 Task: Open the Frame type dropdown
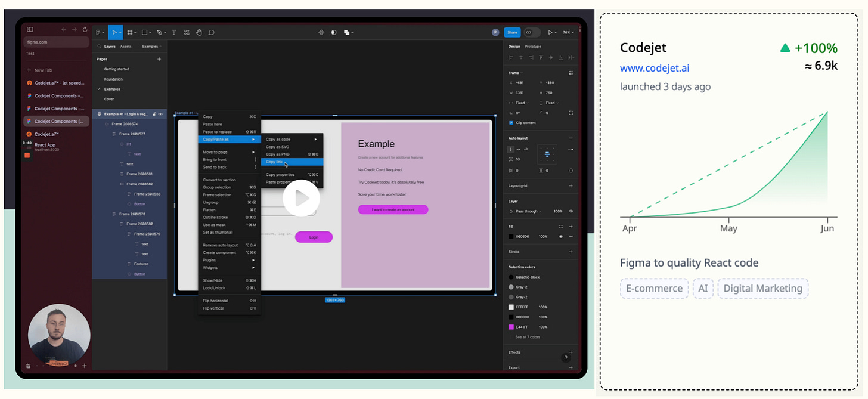514,73
